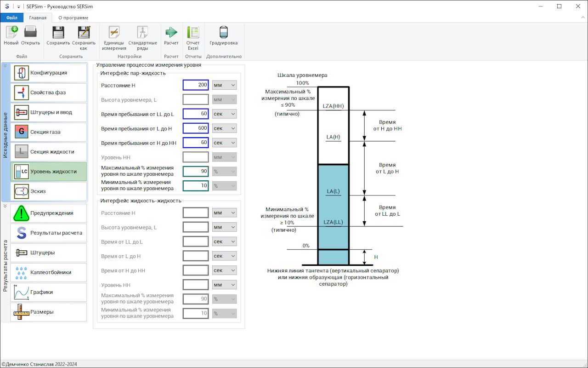Expand unit dropdown for Время от LL до L

224,241
